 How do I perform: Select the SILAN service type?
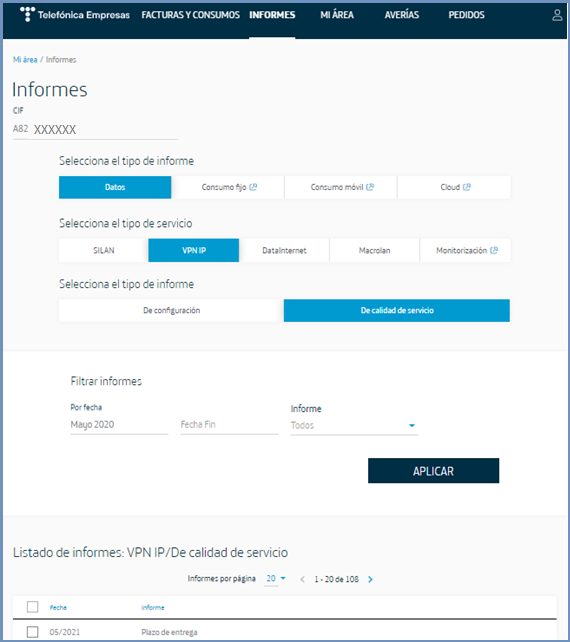point(103,250)
